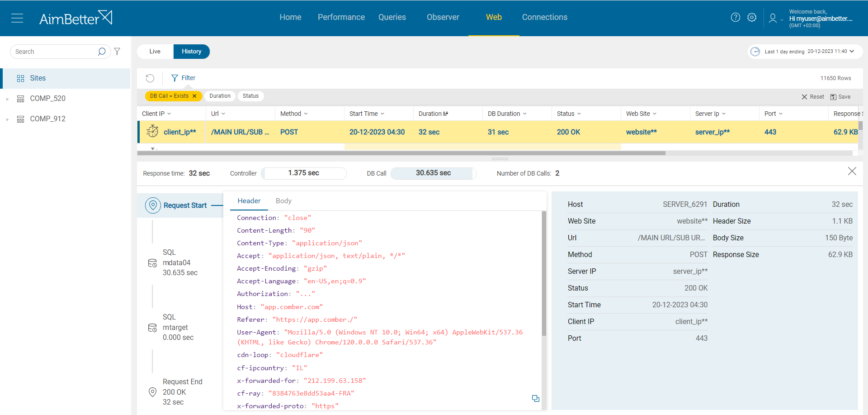
Task: Open the hamburger navigation menu
Action: pyautogui.click(x=17, y=18)
